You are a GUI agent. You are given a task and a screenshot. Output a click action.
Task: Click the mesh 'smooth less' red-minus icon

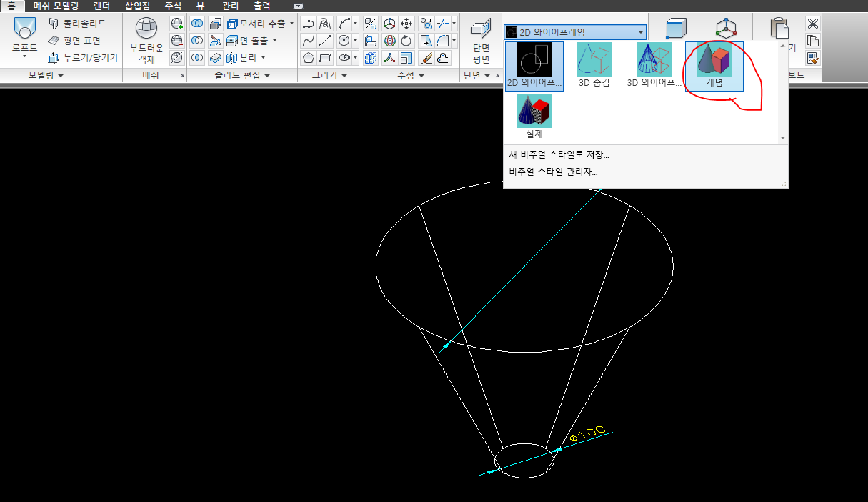click(177, 41)
